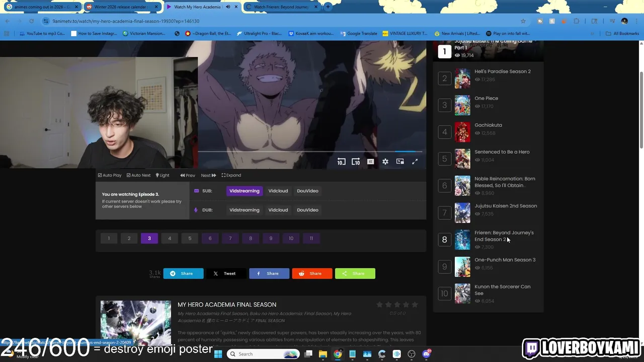The height and width of the screenshot is (362, 644).
Task: Toggle Auto Next checkbox
Action: [x=138, y=175]
